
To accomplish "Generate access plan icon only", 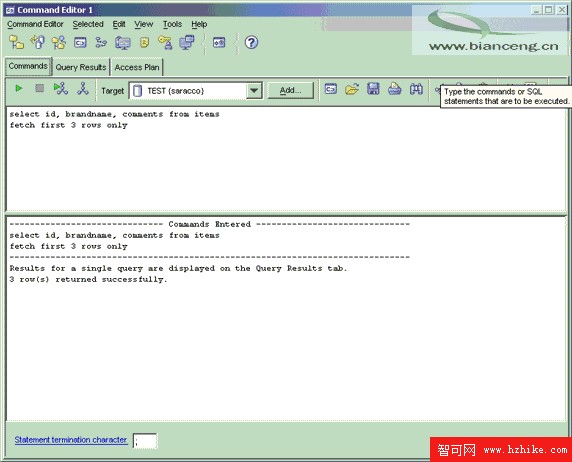I will pyautogui.click(x=83, y=89).
